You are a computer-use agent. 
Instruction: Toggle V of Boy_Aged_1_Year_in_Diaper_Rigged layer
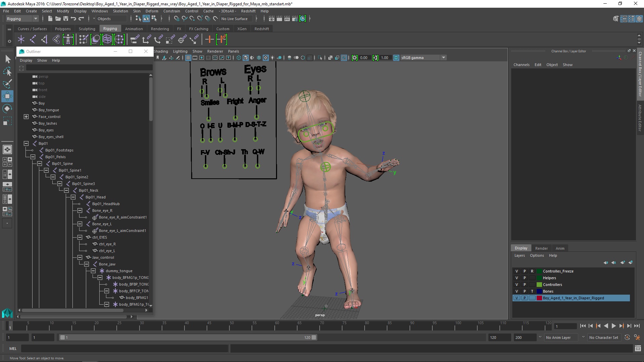517,298
